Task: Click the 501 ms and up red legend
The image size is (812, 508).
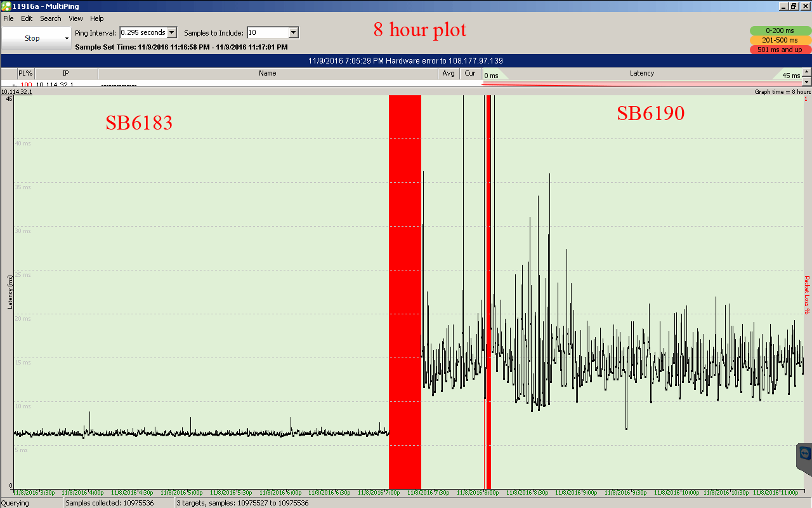Action: coord(780,50)
